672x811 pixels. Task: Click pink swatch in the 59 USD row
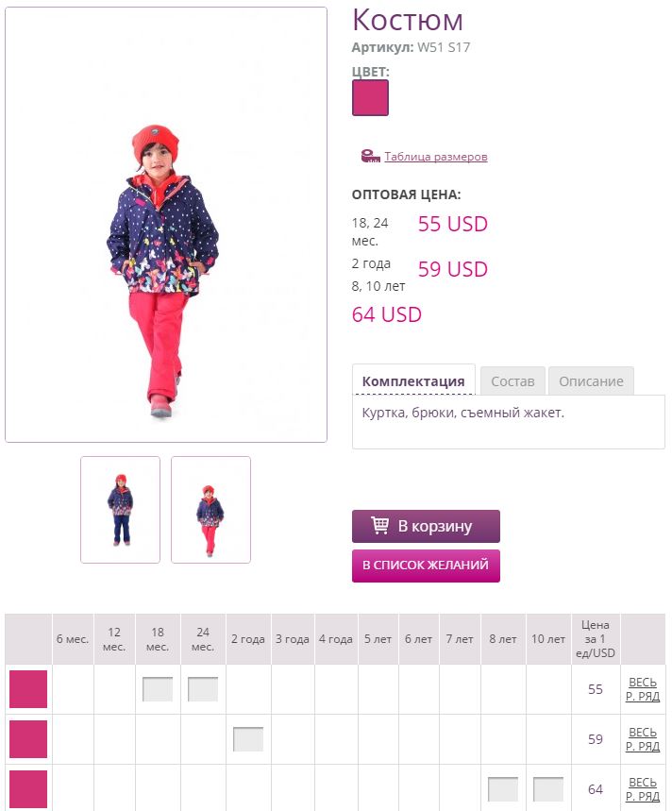28,739
